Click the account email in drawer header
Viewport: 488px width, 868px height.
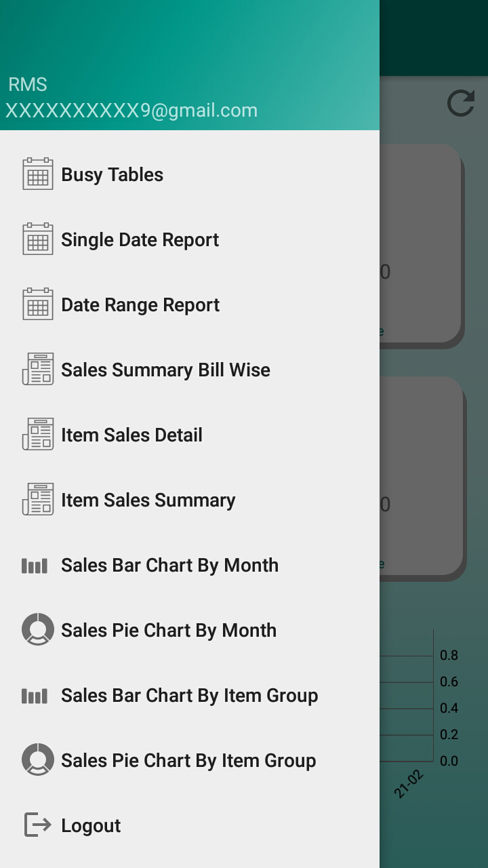point(131,111)
